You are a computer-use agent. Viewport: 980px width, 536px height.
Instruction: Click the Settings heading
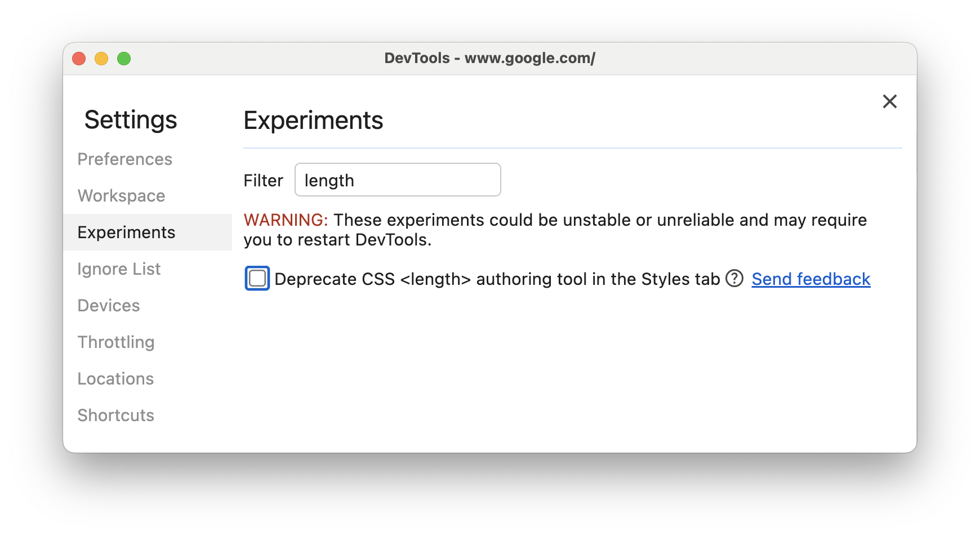131,119
